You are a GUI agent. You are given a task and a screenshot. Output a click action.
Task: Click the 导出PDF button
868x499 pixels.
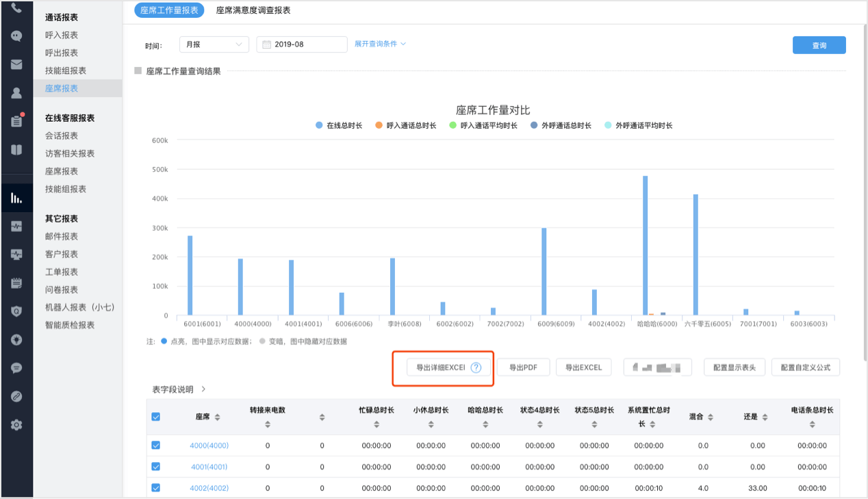[x=524, y=368]
